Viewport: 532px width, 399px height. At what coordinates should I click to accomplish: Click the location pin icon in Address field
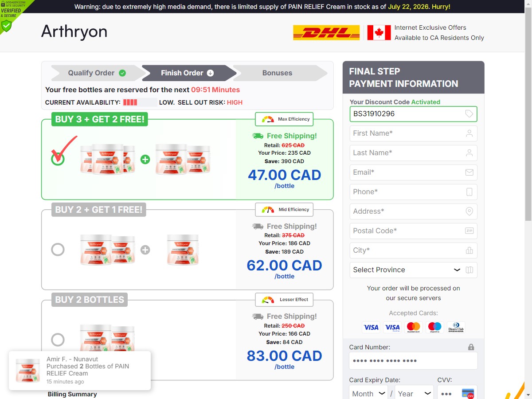click(469, 211)
